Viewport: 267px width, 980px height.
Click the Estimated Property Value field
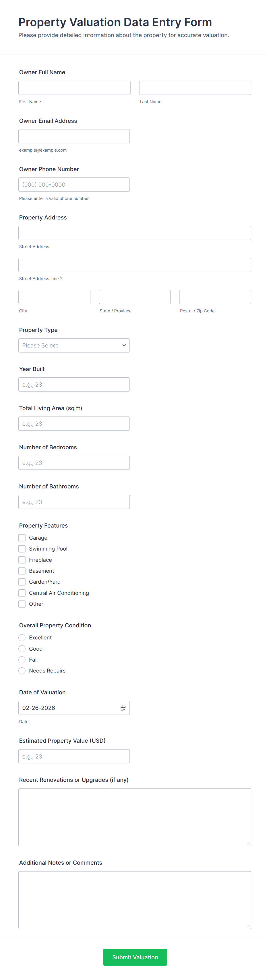pyautogui.click(x=74, y=756)
